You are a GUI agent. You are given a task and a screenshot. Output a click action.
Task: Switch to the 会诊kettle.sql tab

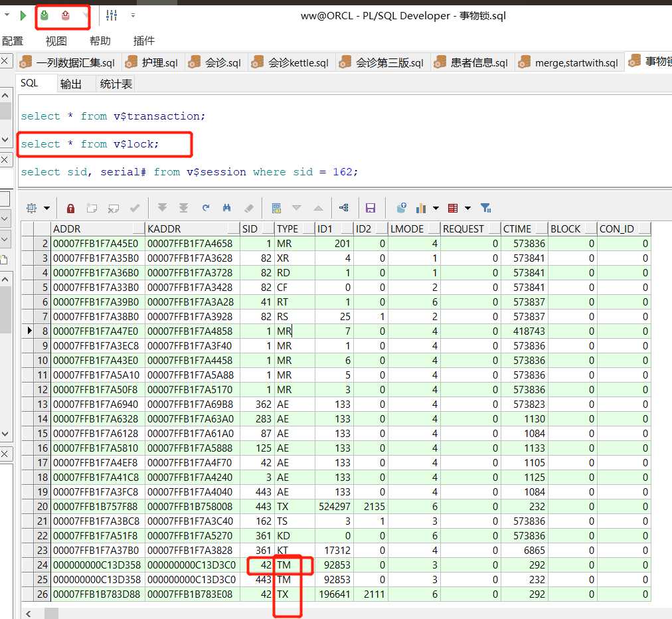[x=291, y=62]
